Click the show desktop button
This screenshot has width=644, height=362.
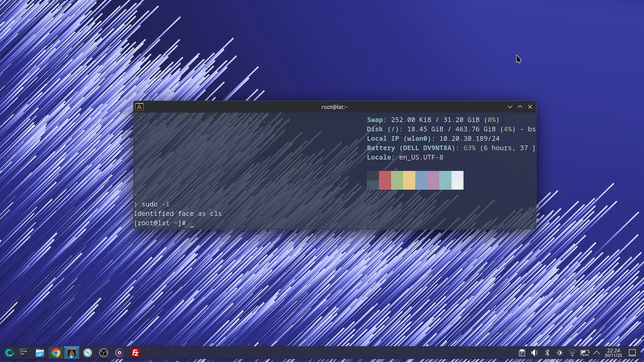click(632, 353)
